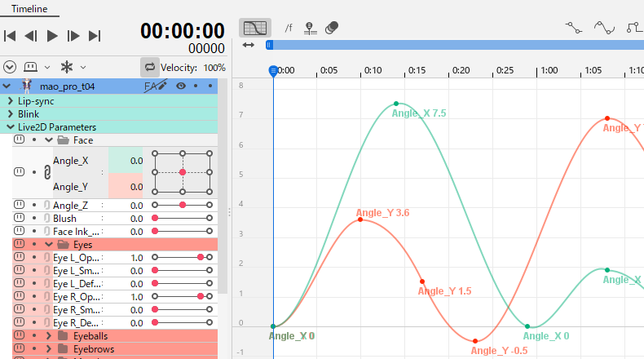This screenshot has width=644, height=359.
Task: Toggle keyframe face icon on Eye R_Op row
Action: pyautogui.click(x=19, y=296)
